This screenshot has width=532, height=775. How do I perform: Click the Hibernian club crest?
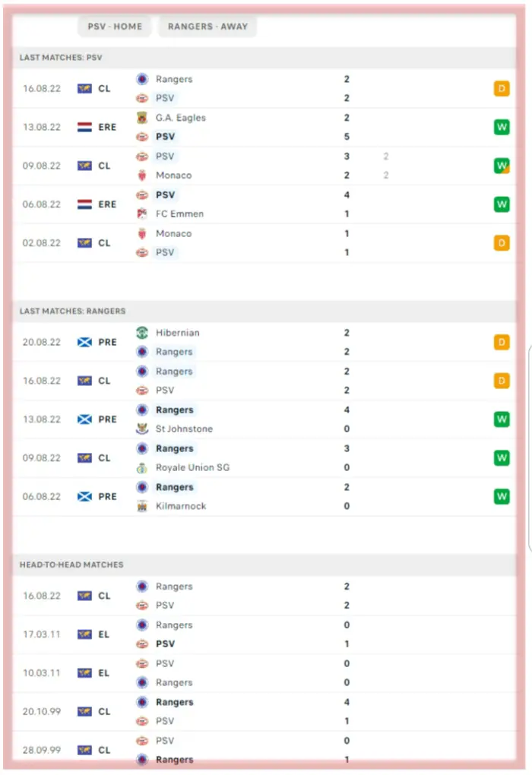[141, 333]
